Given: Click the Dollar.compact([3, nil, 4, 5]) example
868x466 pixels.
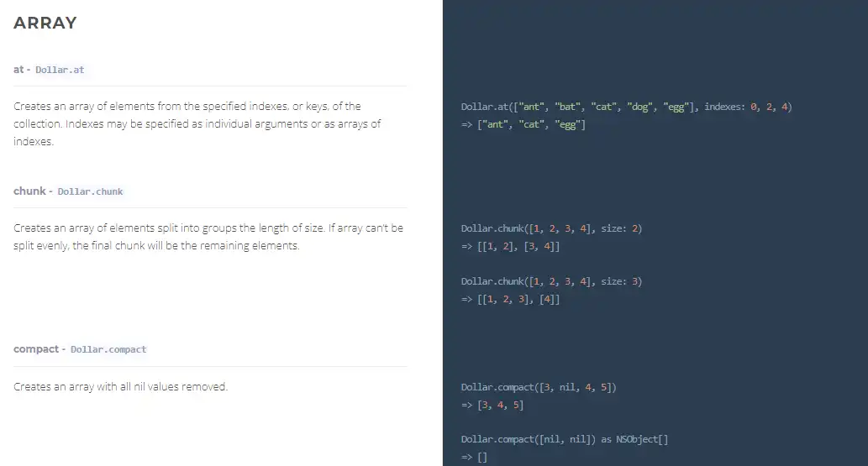Looking at the screenshot, I should 539,387.
